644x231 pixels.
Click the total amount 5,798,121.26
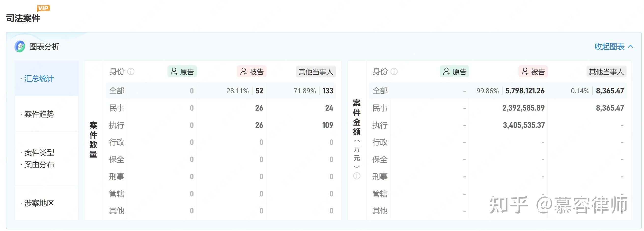[525, 91]
